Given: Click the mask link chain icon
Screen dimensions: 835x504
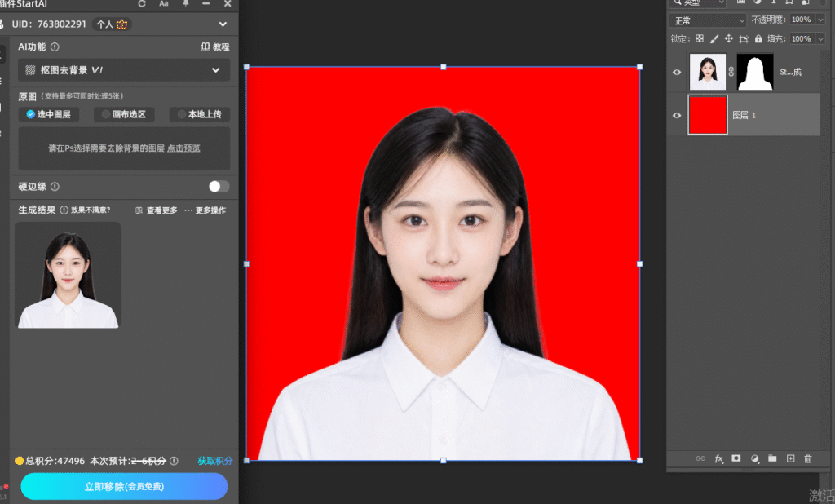Looking at the screenshot, I should 731,72.
